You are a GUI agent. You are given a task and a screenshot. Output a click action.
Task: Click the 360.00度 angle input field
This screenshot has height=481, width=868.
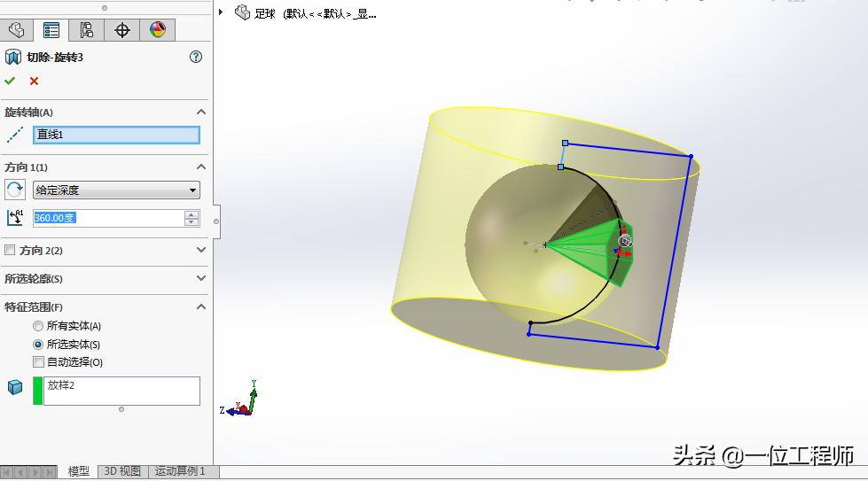pos(106,218)
